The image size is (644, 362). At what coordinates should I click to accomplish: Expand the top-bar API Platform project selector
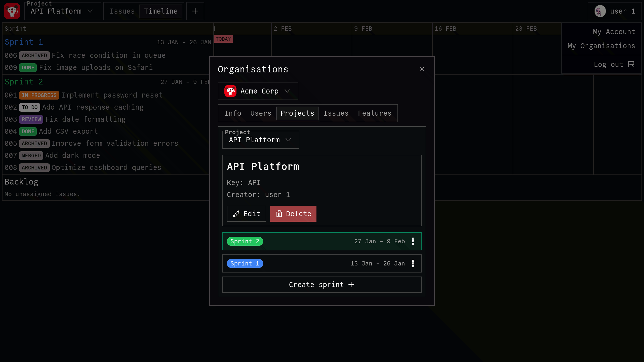[62, 11]
